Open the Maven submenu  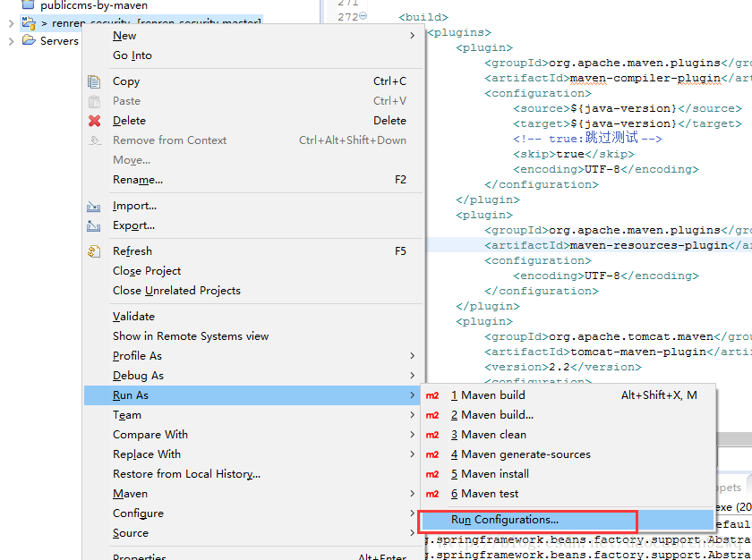(x=253, y=494)
